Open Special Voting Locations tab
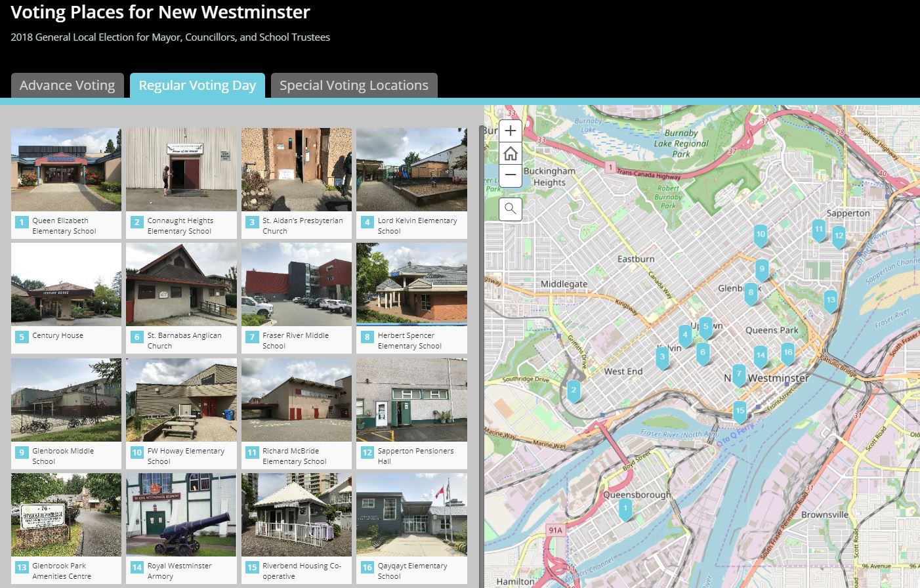Screen dimensions: 920x588 pyautogui.click(x=354, y=85)
